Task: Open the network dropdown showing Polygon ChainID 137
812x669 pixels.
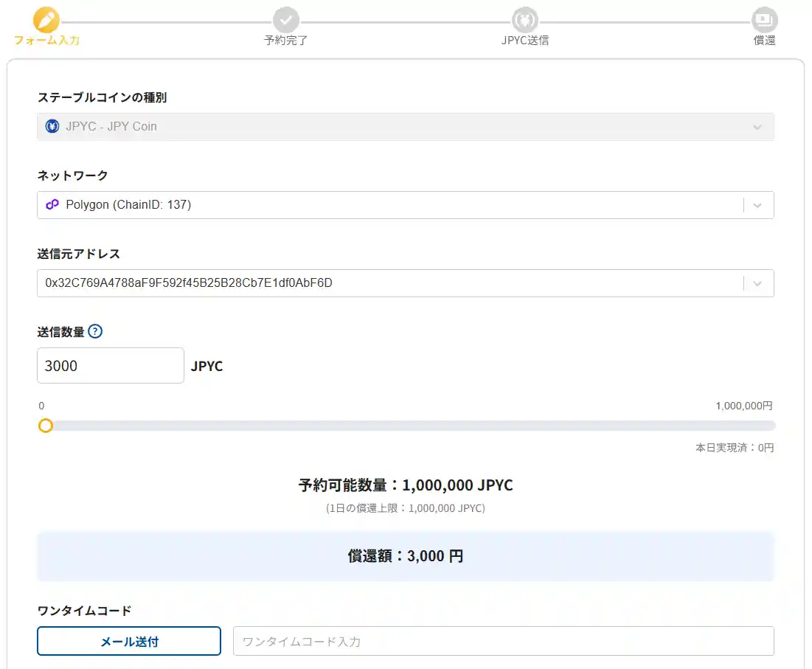Action: [x=406, y=204]
